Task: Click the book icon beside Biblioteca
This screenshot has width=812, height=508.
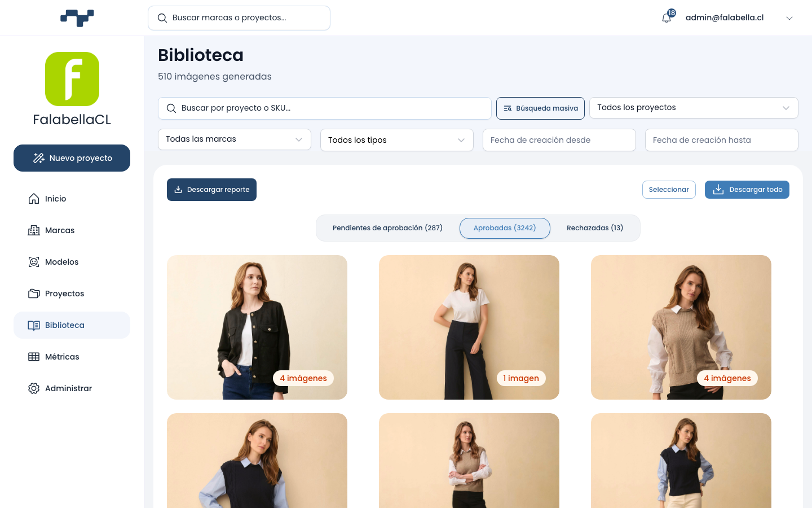Action: click(x=34, y=325)
